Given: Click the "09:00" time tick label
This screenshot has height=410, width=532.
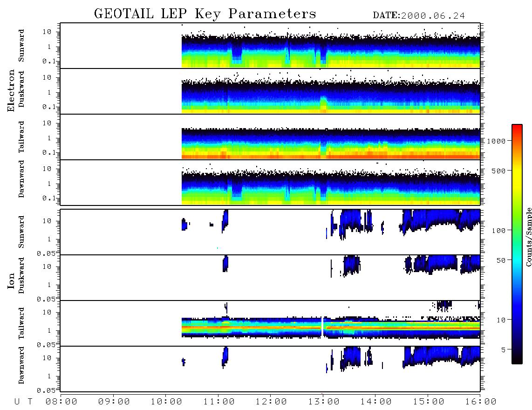Looking at the screenshot, I should point(114,402).
